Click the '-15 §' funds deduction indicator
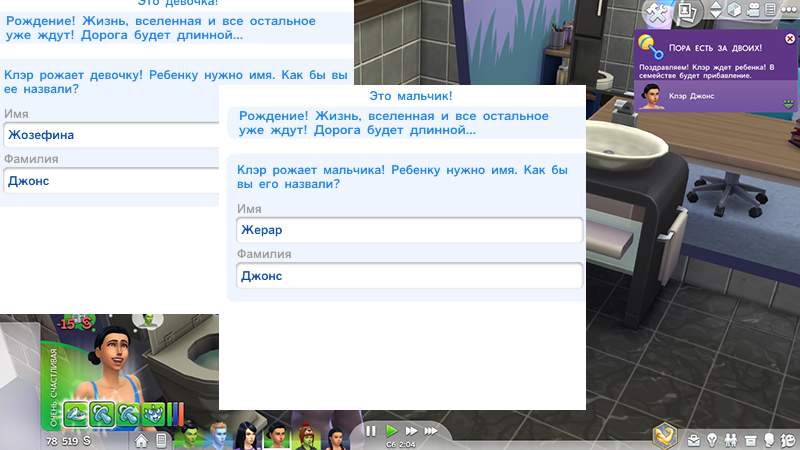The width and height of the screenshot is (800, 450). (x=75, y=323)
